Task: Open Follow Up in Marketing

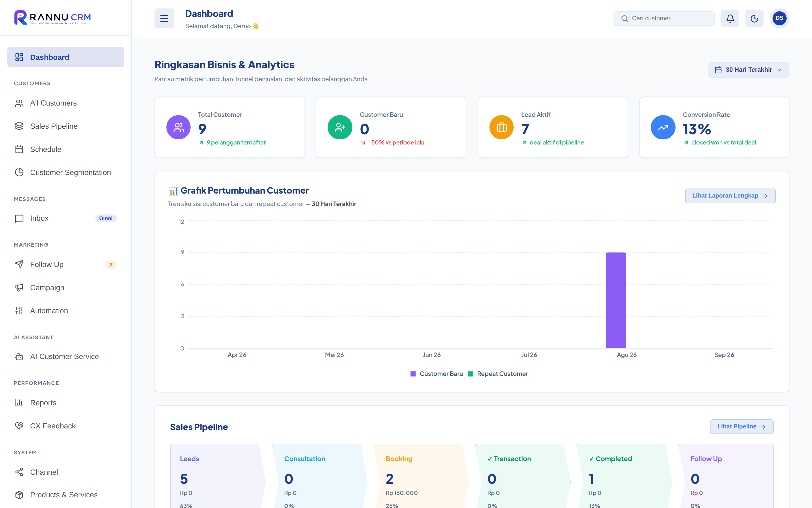Action: pos(66,265)
